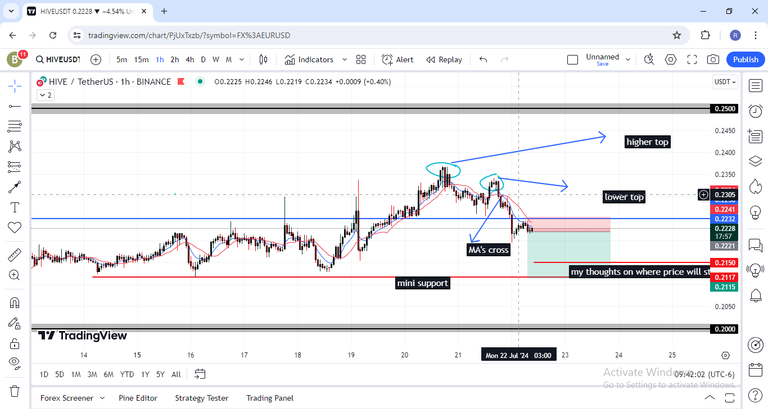
Task: Hide all drawings with eye icon
Action: pyautogui.click(x=15, y=363)
